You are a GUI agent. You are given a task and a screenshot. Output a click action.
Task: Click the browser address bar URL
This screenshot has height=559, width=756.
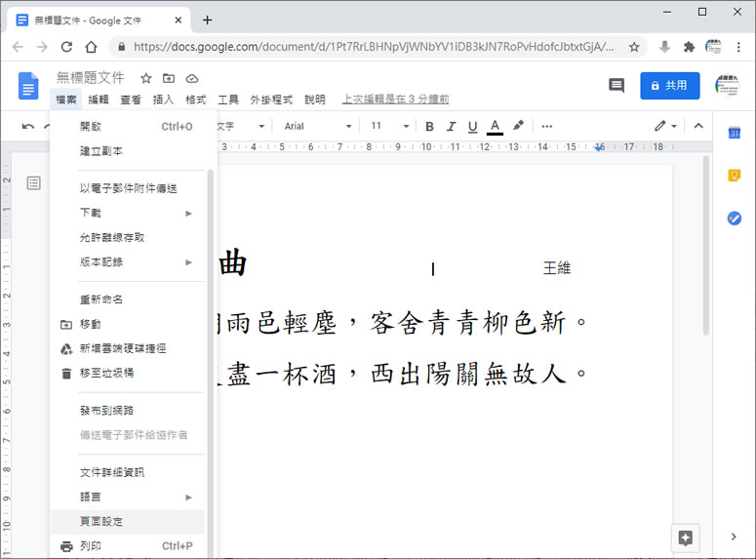click(374, 47)
